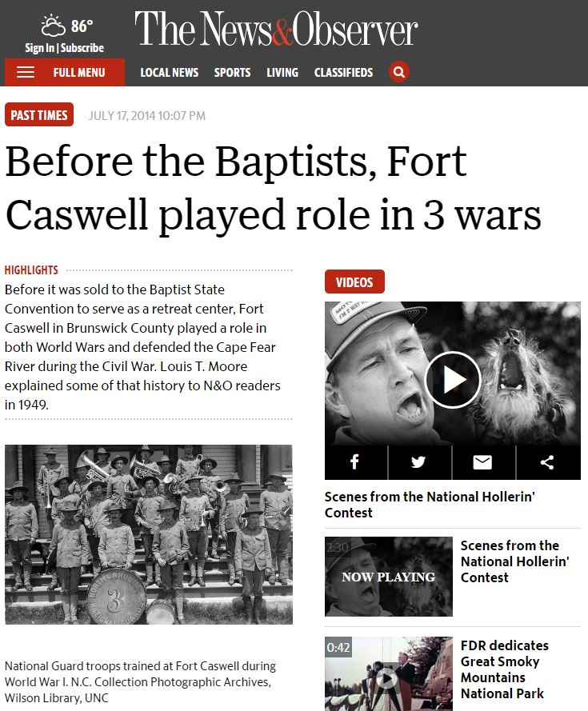Open the News & Observer logo homepage
The image size is (588, 711).
276,29
